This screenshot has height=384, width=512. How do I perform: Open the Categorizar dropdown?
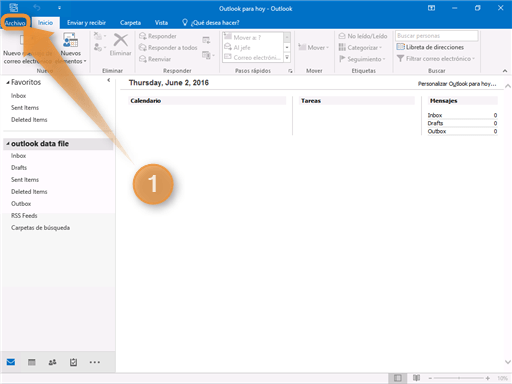[360, 48]
